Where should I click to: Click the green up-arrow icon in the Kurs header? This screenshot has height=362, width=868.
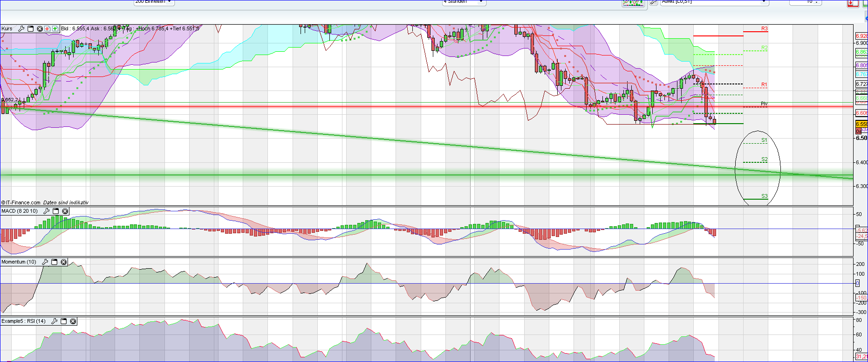coord(55,29)
